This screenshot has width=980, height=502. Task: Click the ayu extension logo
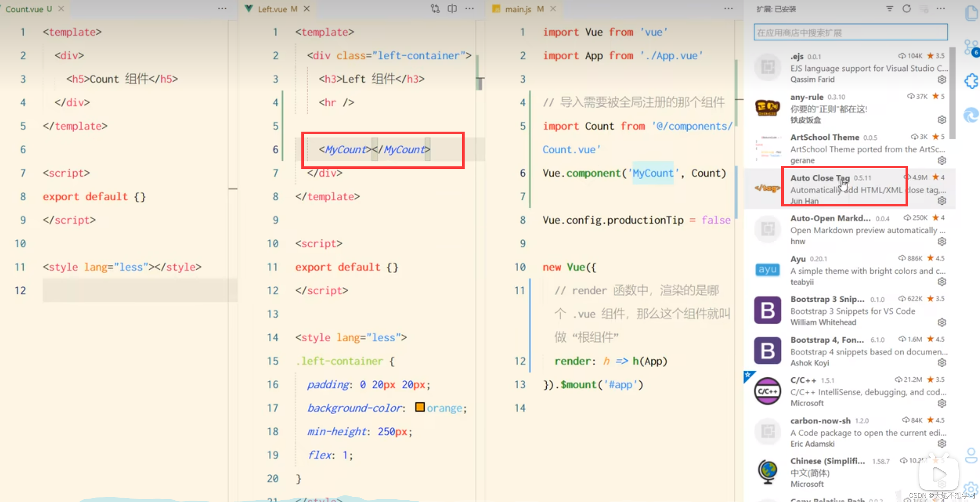tap(768, 269)
